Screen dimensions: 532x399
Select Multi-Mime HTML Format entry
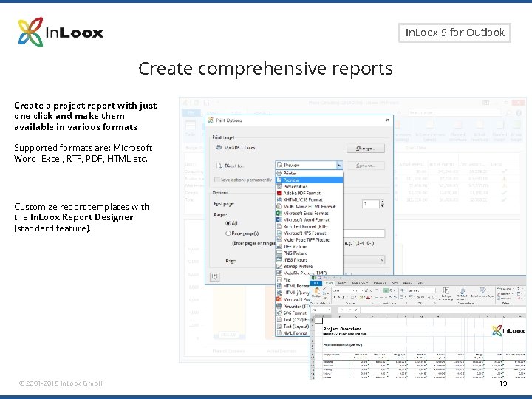(x=309, y=206)
